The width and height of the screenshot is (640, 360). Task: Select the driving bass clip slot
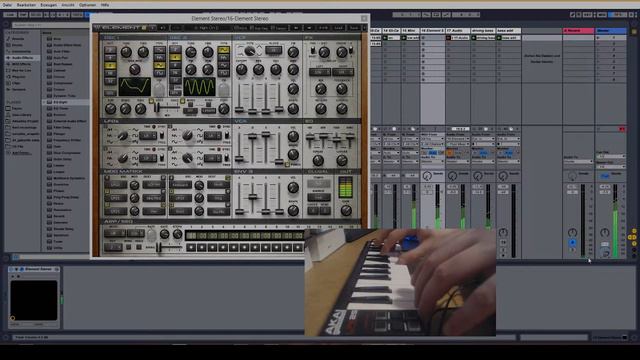(x=483, y=38)
